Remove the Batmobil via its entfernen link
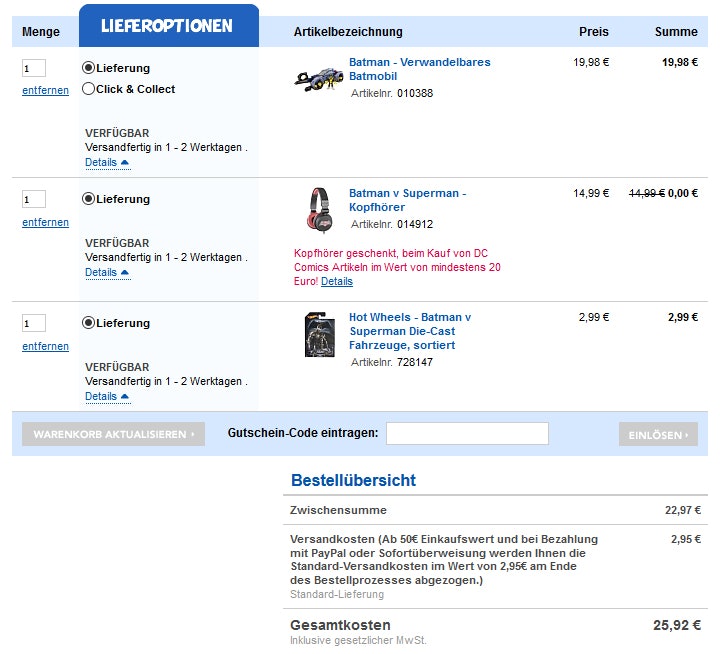Viewport: 720px width, 654px height. tap(46, 90)
